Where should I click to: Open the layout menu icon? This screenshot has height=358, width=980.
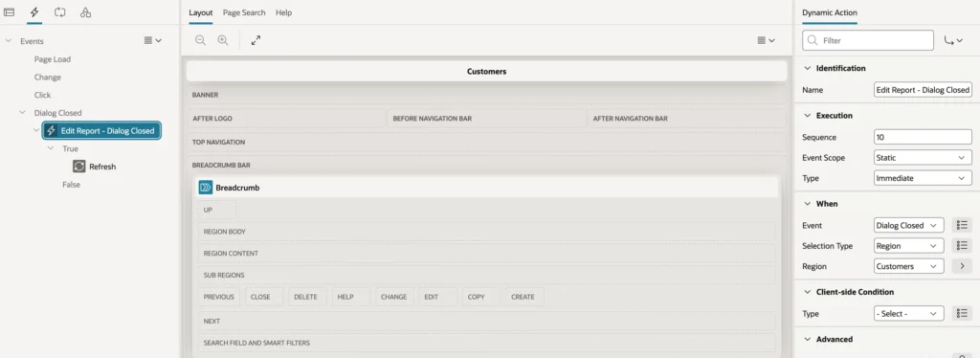click(766, 40)
